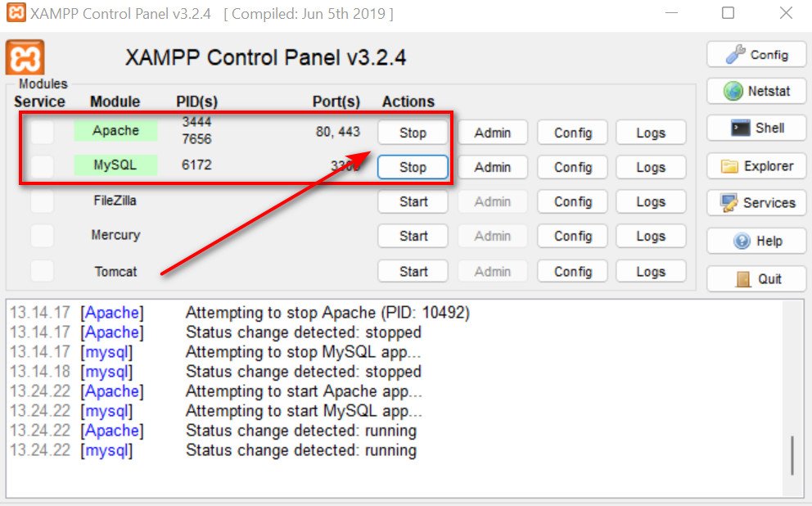Stop the MySQL module
This screenshot has width=812, height=506.
pyautogui.click(x=413, y=167)
